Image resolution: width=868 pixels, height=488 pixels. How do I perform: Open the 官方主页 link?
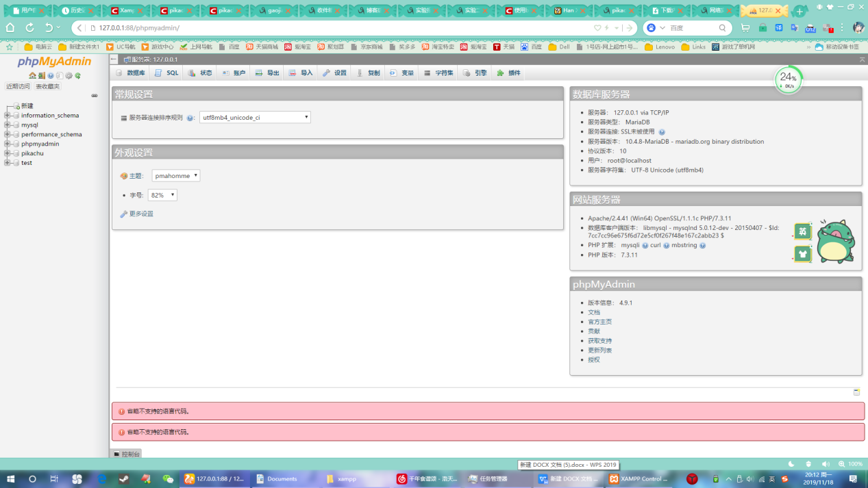pos(600,322)
